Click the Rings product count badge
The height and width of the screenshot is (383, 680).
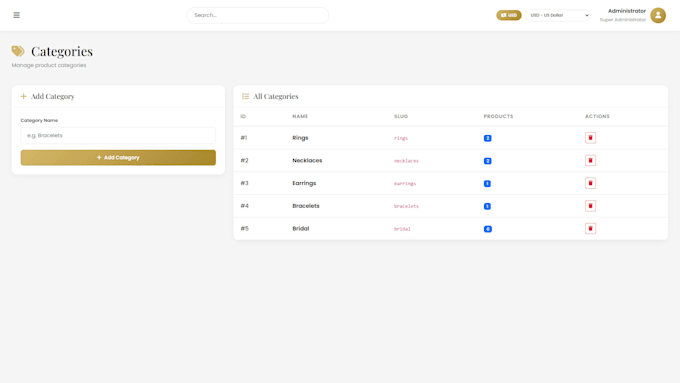pyautogui.click(x=487, y=138)
